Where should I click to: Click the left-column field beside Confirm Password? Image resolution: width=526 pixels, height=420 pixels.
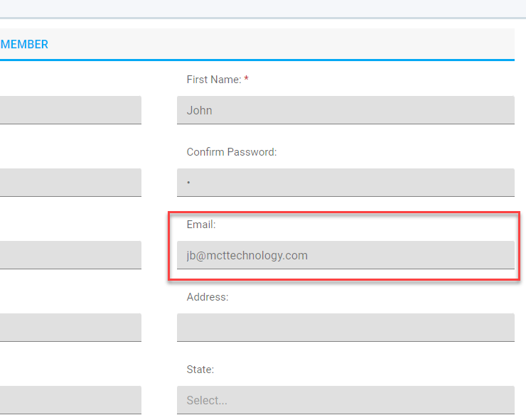tap(70, 183)
